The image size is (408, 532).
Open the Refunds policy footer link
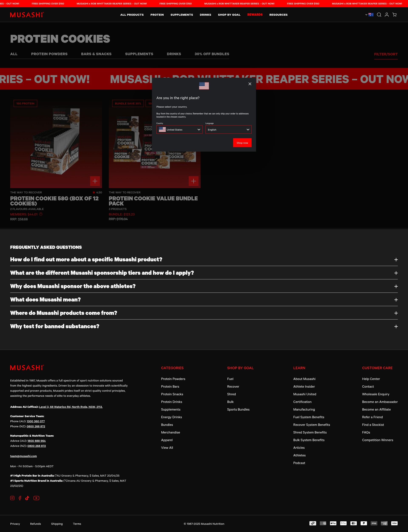point(35,524)
